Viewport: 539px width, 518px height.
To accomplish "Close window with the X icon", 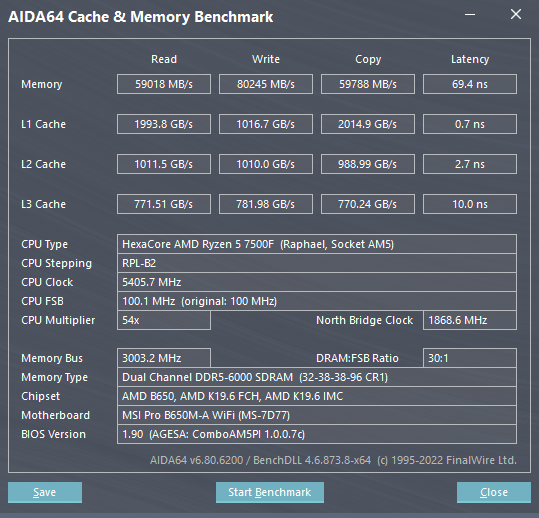I will click(516, 14).
